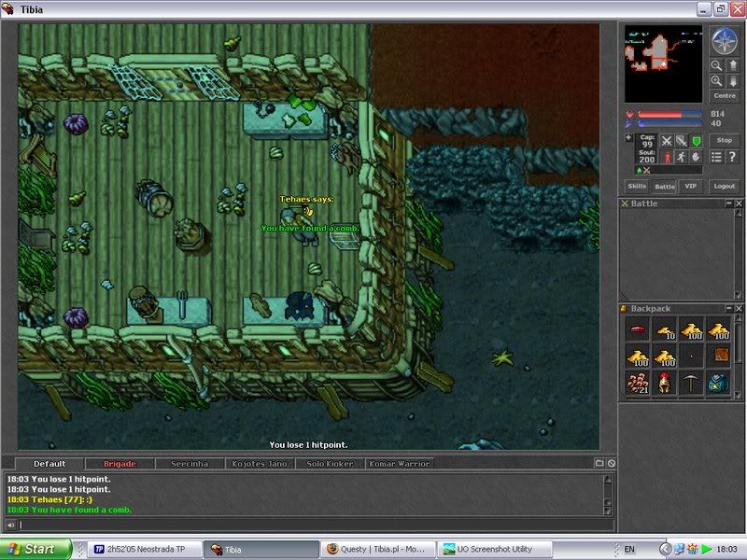This screenshot has width=747, height=560.
Task: Click the red hitpoints bar
Action: pos(669,114)
